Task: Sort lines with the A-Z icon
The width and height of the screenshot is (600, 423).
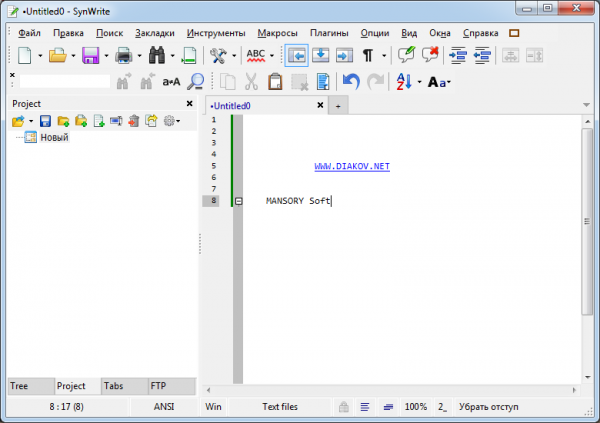Action: (x=404, y=82)
